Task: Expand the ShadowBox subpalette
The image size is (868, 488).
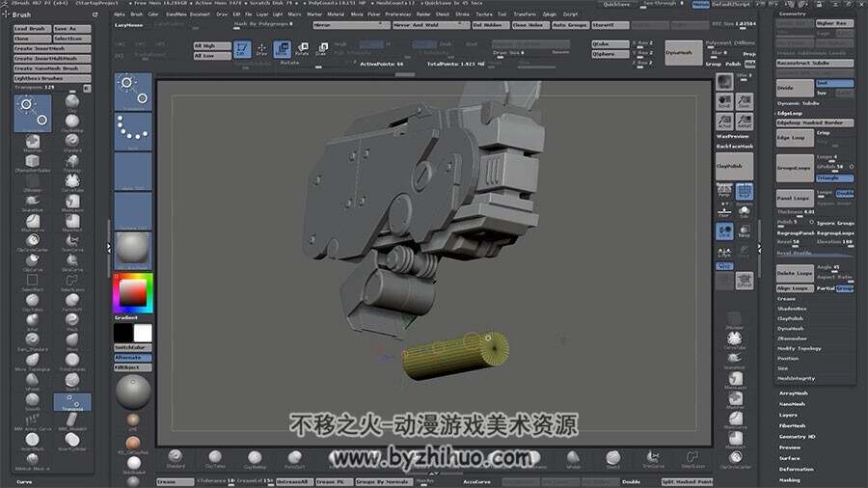Action: click(792, 309)
